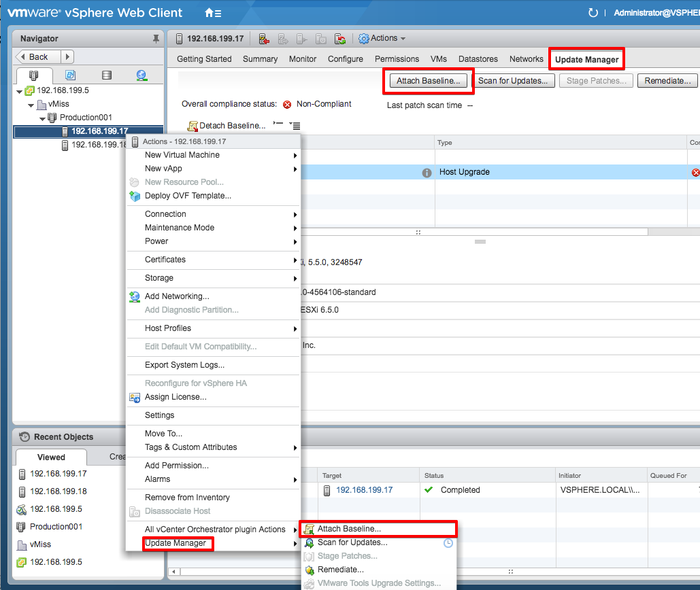This screenshot has width=700, height=590.
Task: Switch to the Hosts and Clusters navigator view
Action: 33,75
